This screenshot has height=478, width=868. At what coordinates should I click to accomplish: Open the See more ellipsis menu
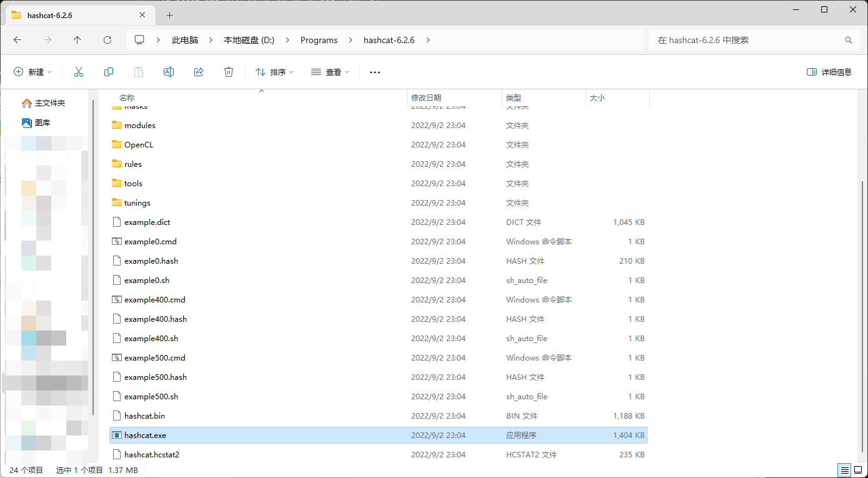(375, 72)
